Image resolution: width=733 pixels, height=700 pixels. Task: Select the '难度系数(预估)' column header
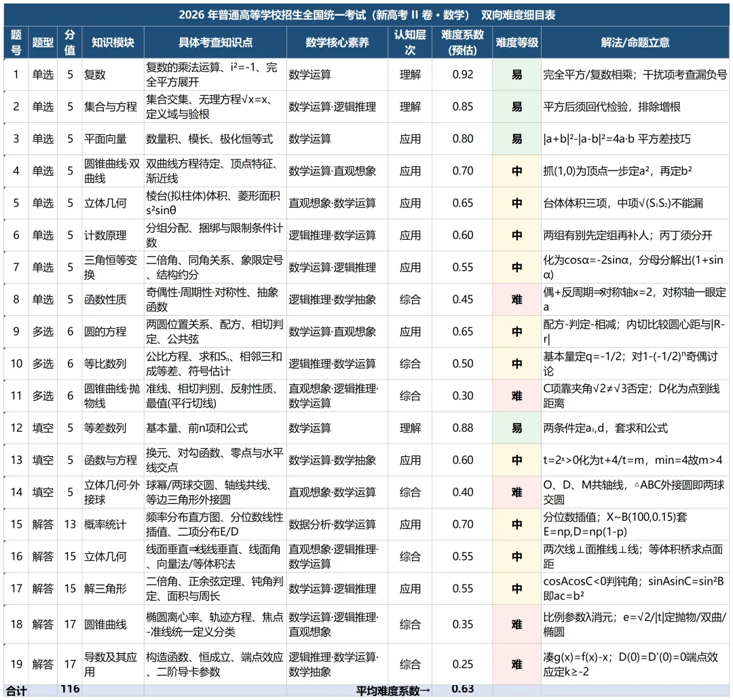462,43
